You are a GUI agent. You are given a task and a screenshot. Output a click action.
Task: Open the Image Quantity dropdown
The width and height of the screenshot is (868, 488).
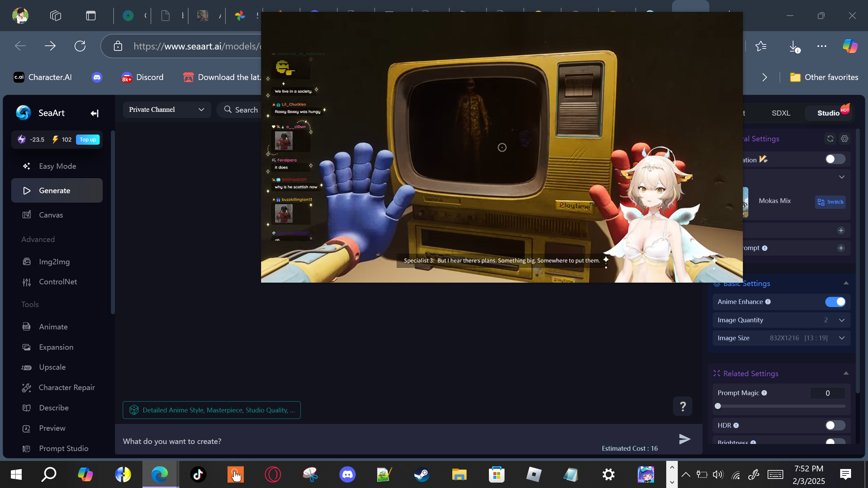(x=782, y=320)
